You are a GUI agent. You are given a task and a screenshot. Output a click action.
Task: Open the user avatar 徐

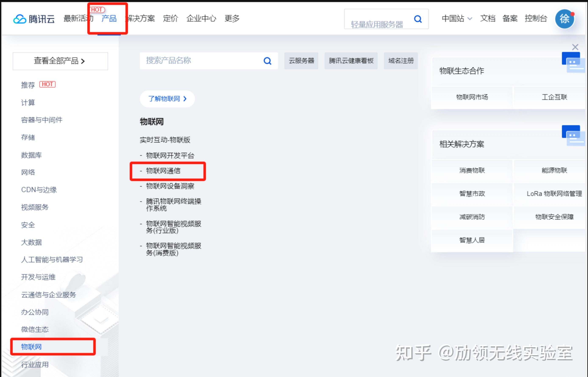(564, 19)
